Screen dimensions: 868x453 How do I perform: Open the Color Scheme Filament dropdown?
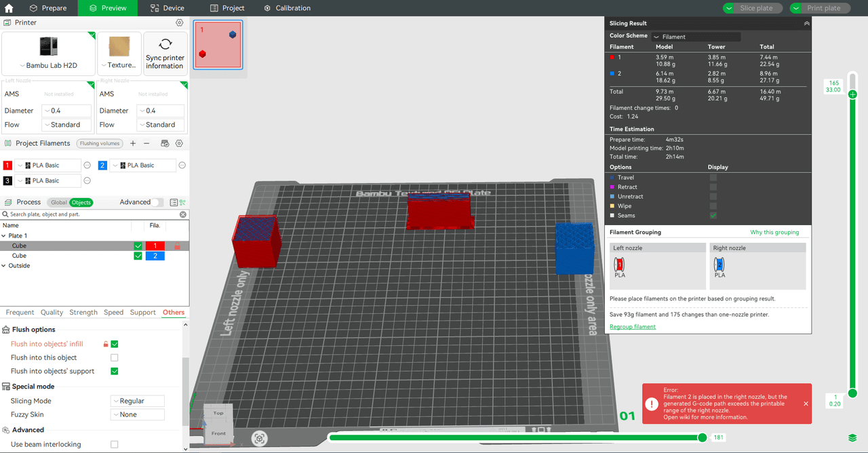click(x=696, y=37)
